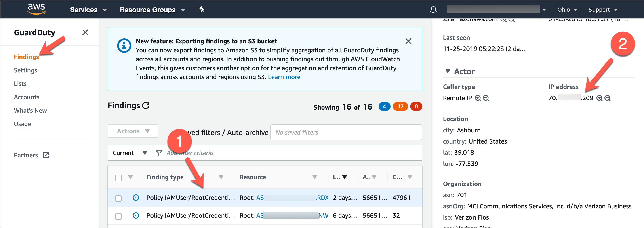Click the country value United States
644x228 pixels.
488,141
